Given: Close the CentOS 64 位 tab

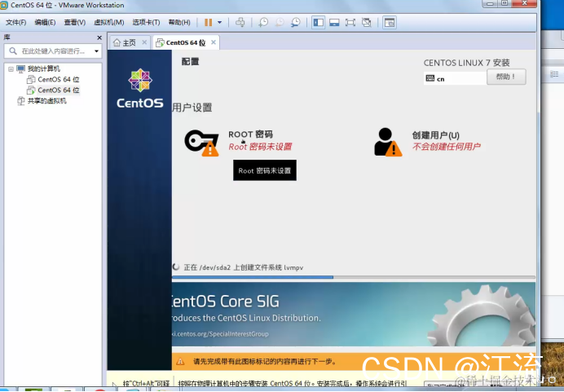Looking at the screenshot, I should pyautogui.click(x=214, y=42).
